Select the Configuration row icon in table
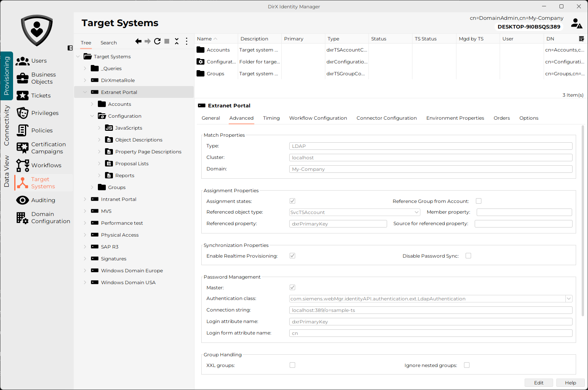Viewport: 588px width, 390px height. (x=200, y=62)
